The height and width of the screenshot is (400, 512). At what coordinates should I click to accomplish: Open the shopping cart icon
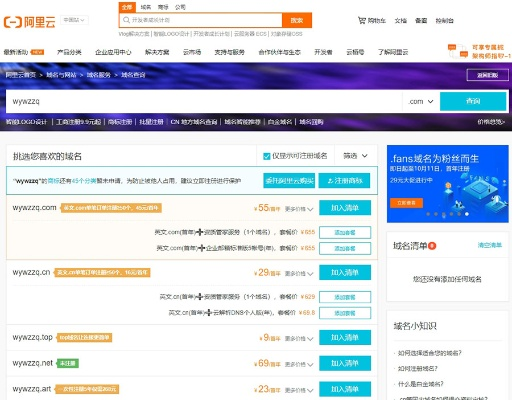(x=362, y=20)
